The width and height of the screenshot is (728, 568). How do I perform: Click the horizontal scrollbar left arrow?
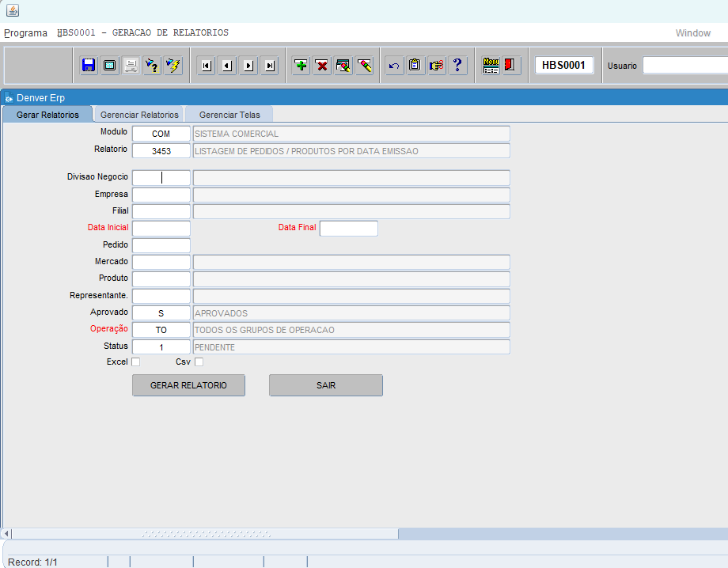click(x=7, y=534)
